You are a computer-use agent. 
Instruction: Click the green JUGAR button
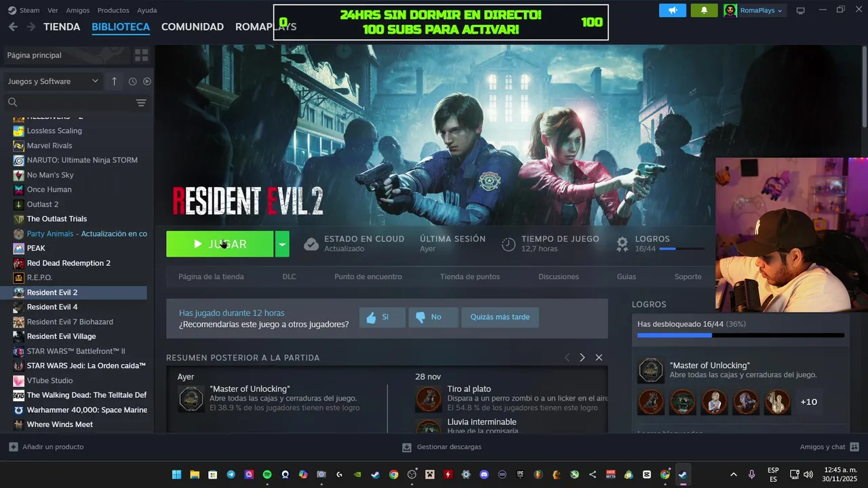[x=220, y=244]
